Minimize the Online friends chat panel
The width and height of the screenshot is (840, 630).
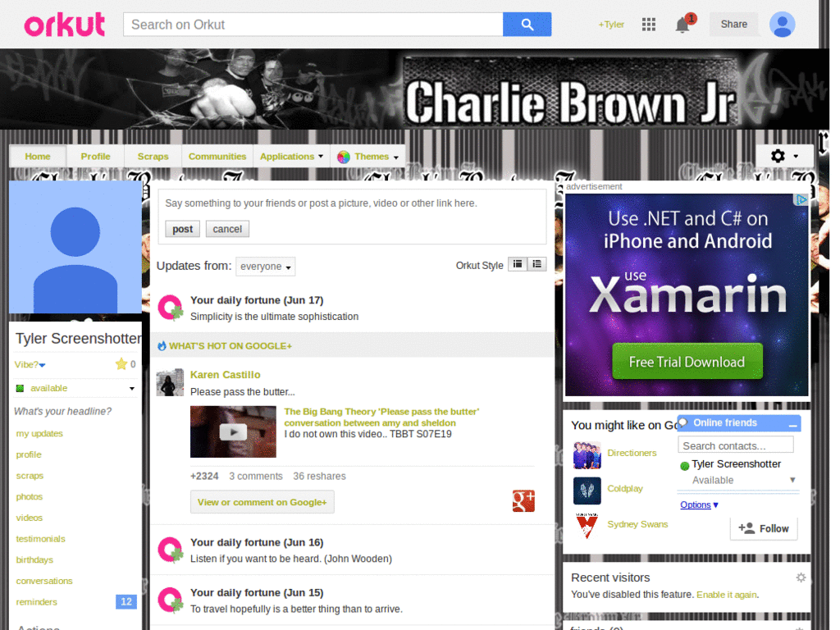tap(793, 424)
